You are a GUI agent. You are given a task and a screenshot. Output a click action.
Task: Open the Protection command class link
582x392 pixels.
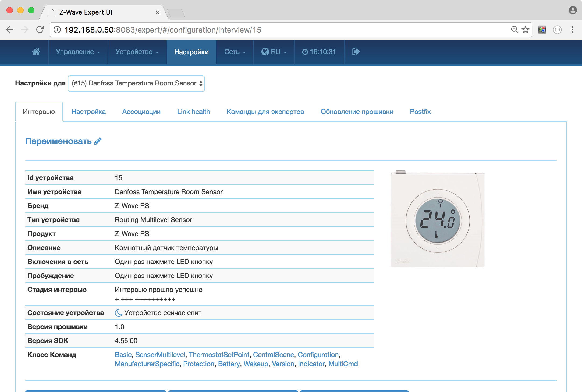(x=199, y=364)
